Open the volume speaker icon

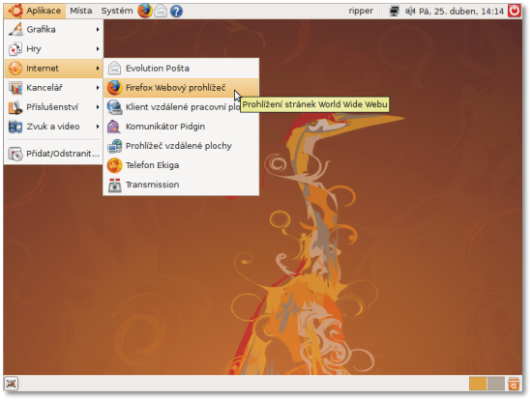[x=410, y=12]
